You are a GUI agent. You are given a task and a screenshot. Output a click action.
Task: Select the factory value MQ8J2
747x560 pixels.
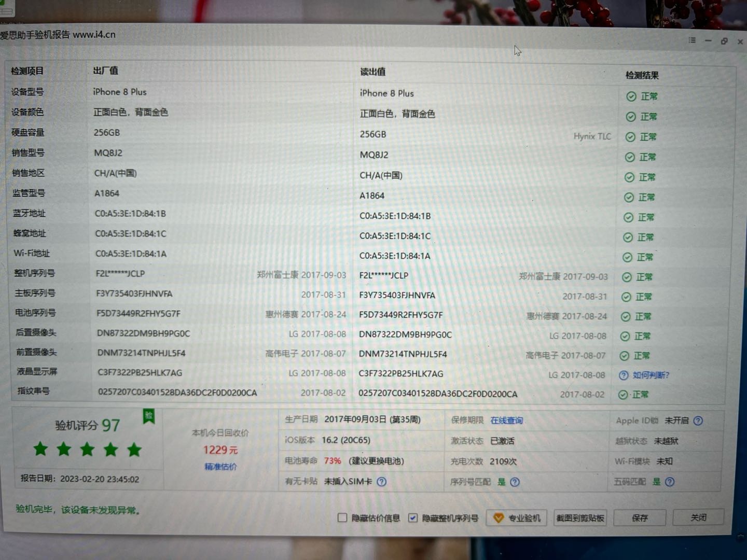108,153
